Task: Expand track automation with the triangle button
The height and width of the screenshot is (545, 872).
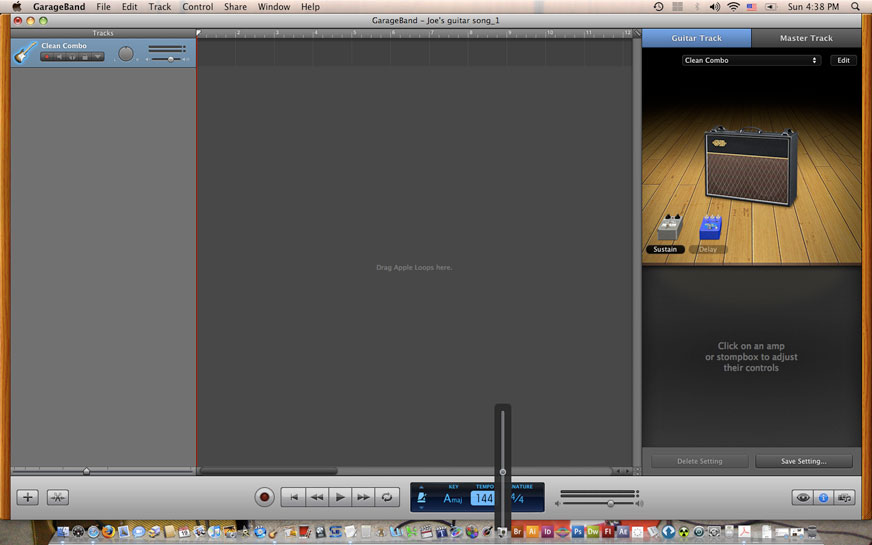Action: point(98,57)
